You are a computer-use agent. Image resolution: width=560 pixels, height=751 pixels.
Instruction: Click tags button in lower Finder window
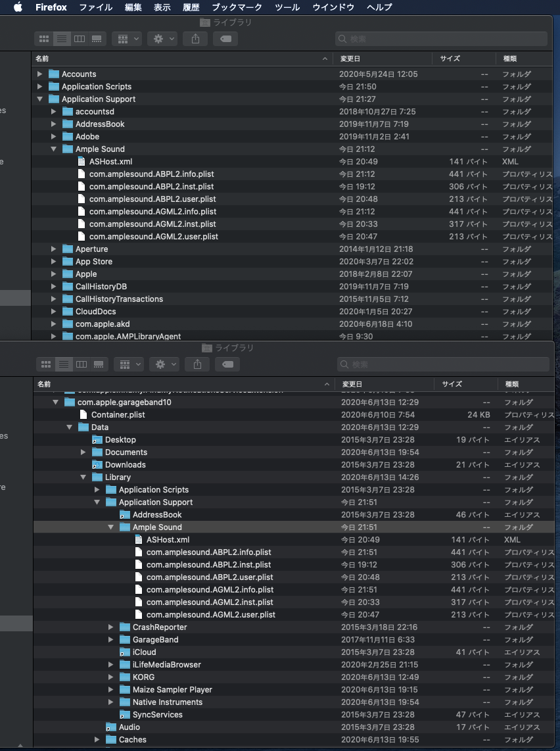[x=227, y=364]
